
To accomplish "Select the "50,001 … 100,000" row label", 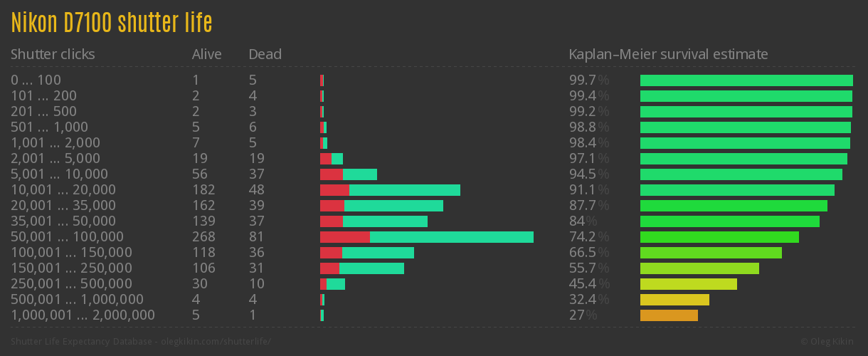I will (67, 237).
